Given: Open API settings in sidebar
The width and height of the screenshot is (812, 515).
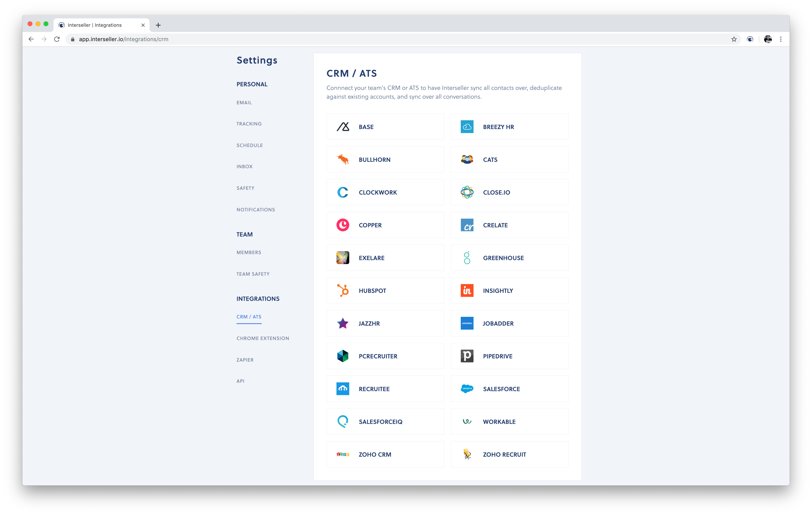Looking at the screenshot, I should pyautogui.click(x=240, y=381).
